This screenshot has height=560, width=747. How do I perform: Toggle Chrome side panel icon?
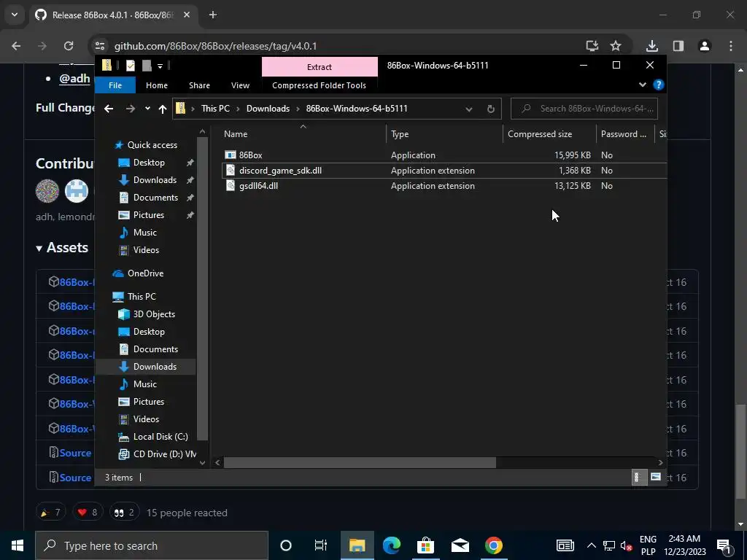click(x=678, y=46)
